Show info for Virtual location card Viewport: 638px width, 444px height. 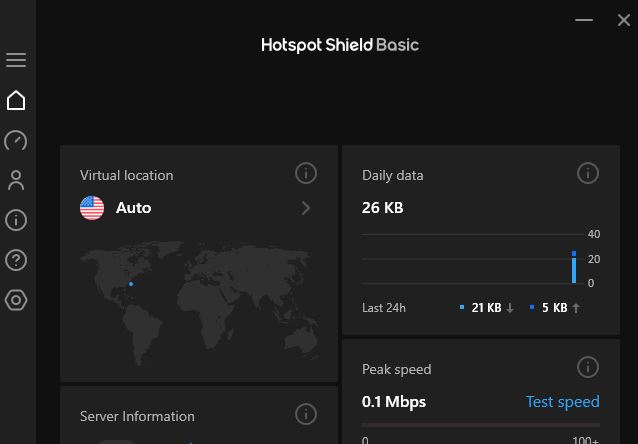pyautogui.click(x=306, y=173)
